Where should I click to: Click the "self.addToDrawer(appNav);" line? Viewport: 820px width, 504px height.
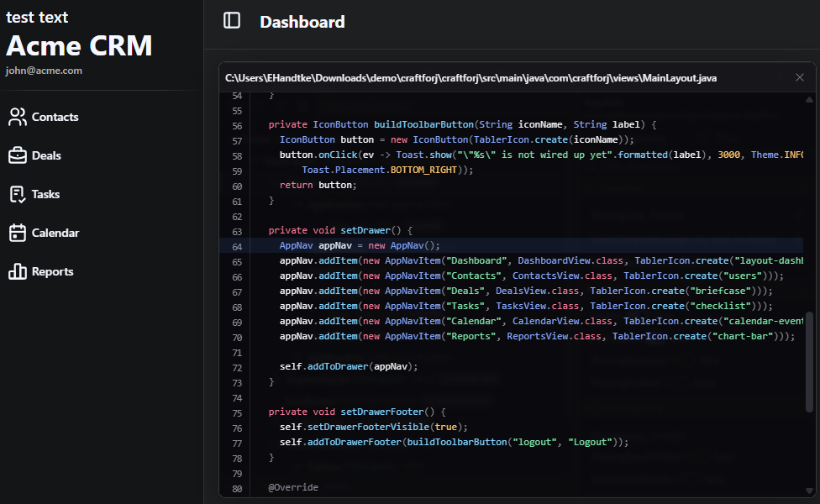coord(349,366)
